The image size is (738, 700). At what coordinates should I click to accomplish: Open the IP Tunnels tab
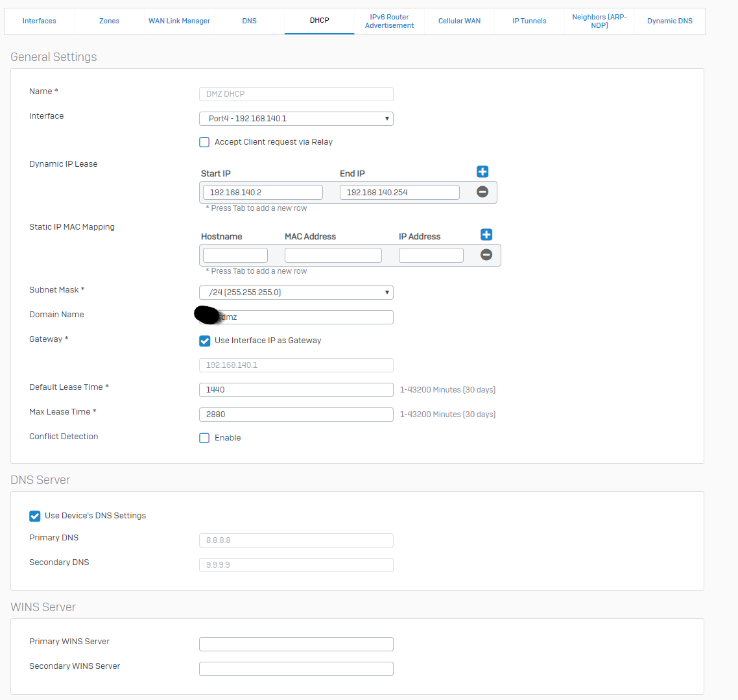(x=529, y=21)
